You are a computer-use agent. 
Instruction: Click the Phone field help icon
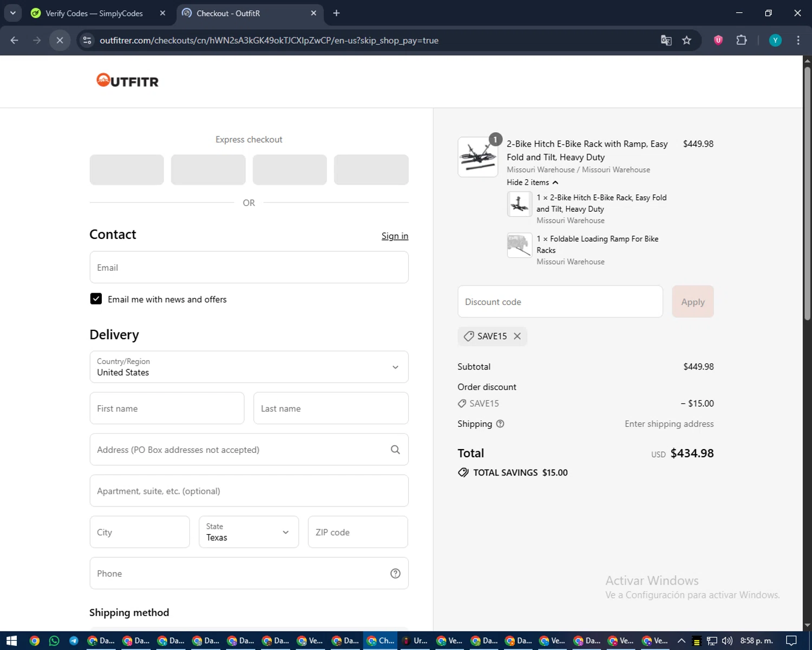tap(395, 573)
